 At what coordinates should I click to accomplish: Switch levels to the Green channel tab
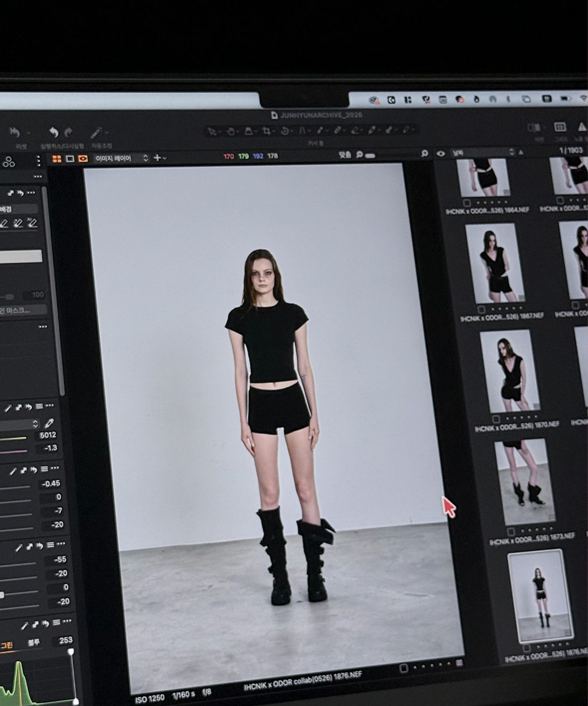(x=6, y=645)
